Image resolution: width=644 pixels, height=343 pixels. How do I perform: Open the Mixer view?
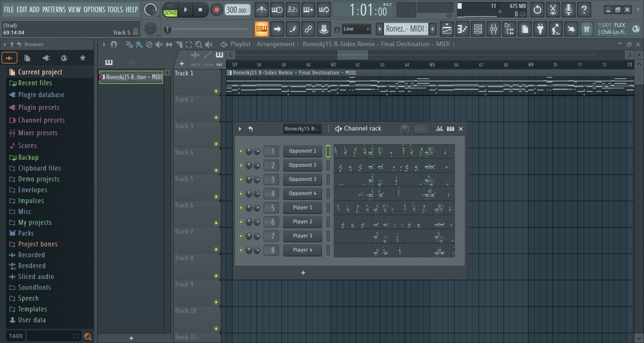point(494,29)
